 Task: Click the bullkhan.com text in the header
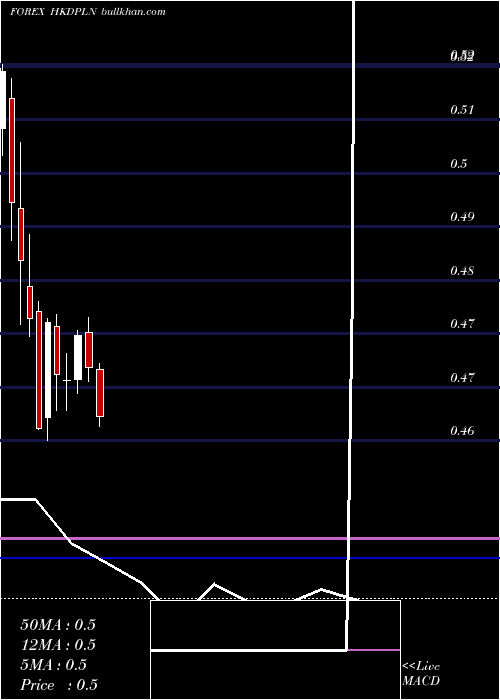click(134, 12)
